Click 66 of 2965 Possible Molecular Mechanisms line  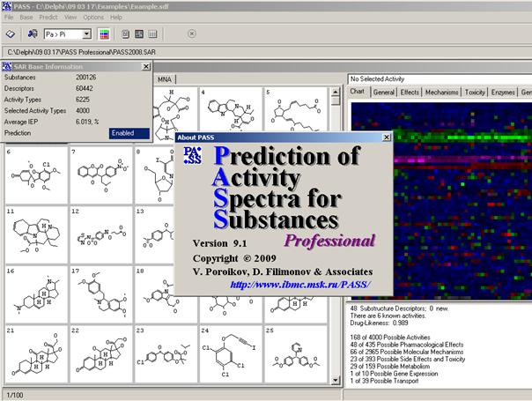(407, 352)
